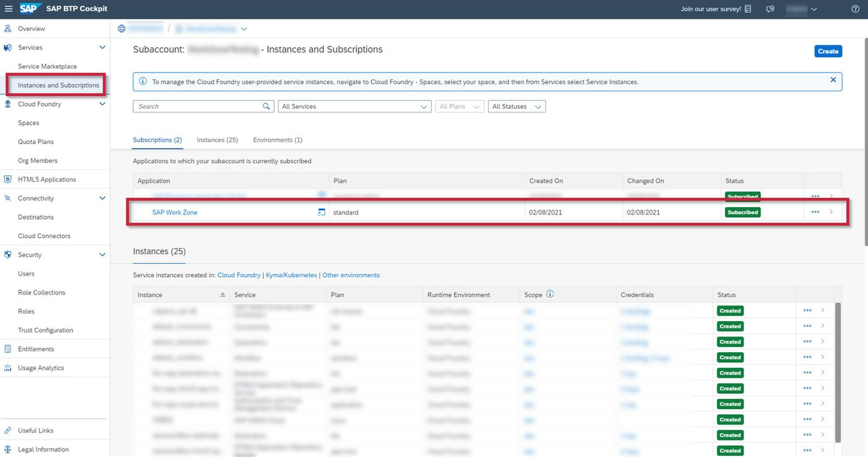The height and width of the screenshot is (457, 868).
Task: Open Cloud Connectors
Action: [45, 236]
